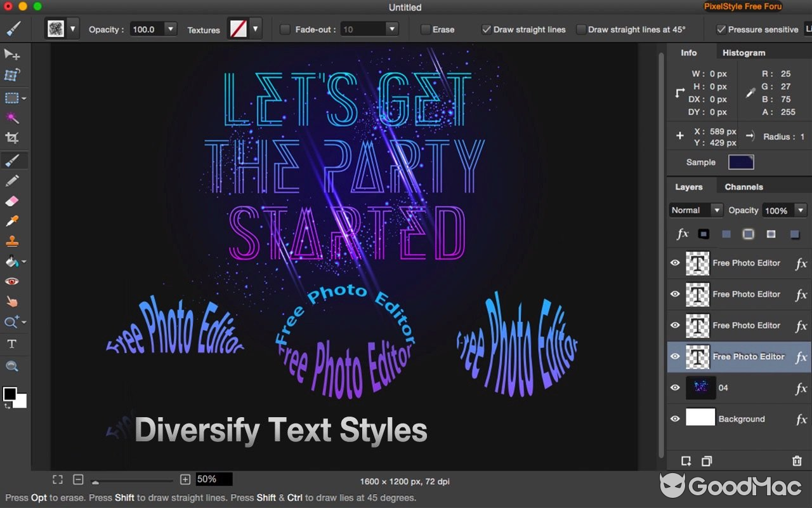The height and width of the screenshot is (508, 812).
Task: Click the new layer button
Action: coord(686,461)
